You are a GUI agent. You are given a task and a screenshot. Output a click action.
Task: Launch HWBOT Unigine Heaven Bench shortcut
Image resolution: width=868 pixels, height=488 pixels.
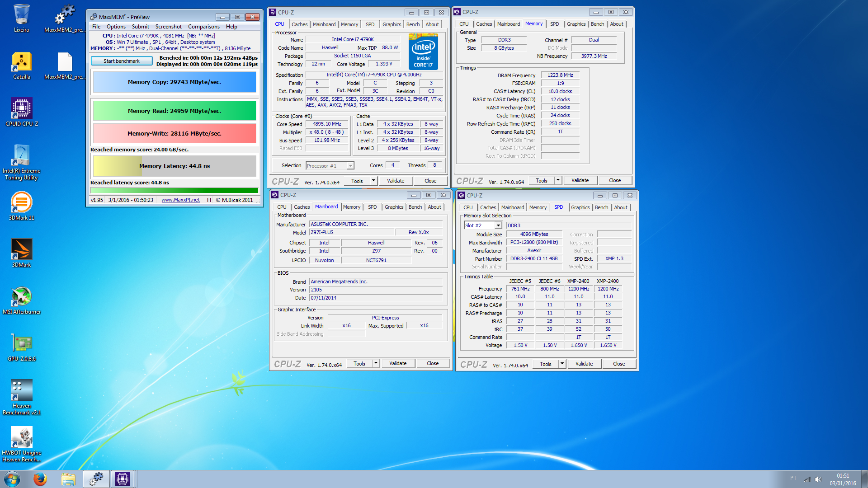(x=21, y=444)
